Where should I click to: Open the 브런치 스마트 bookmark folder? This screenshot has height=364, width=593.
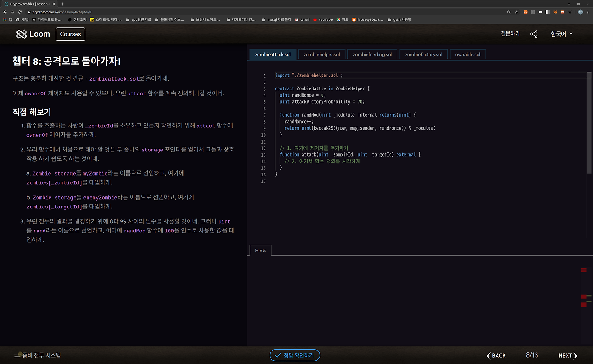[205, 19]
